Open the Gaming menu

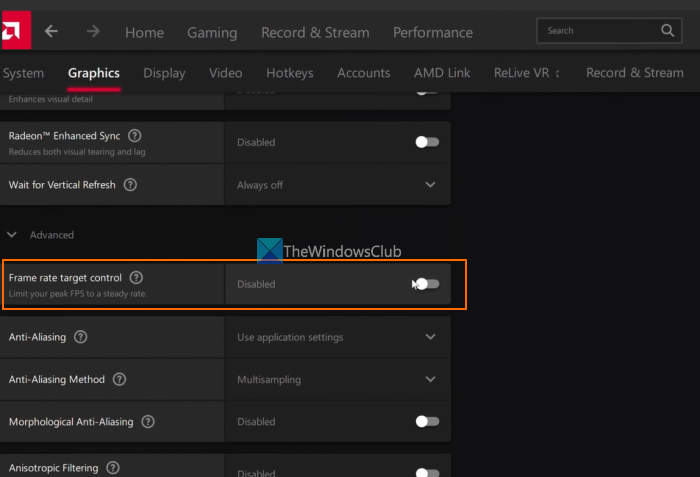click(x=212, y=32)
